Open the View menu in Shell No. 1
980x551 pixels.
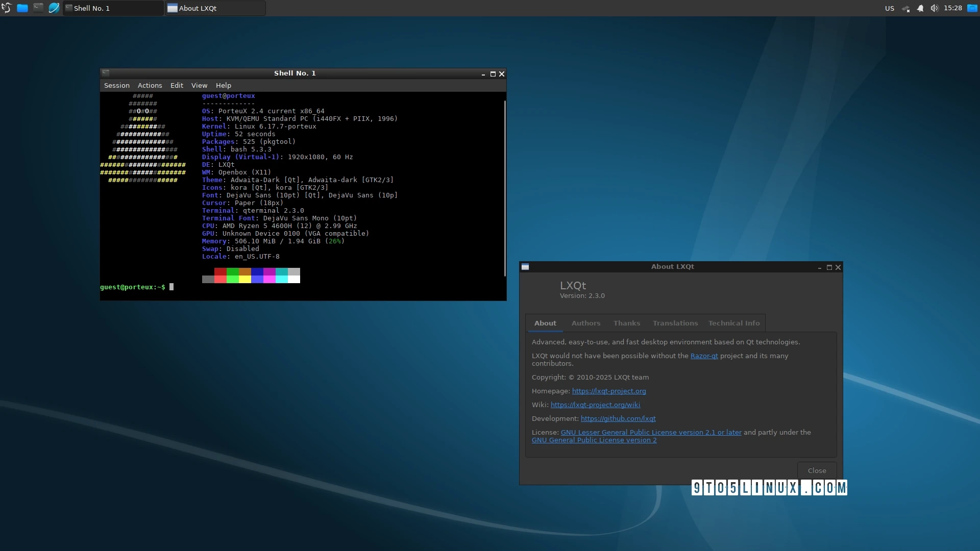[x=199, y=85]
